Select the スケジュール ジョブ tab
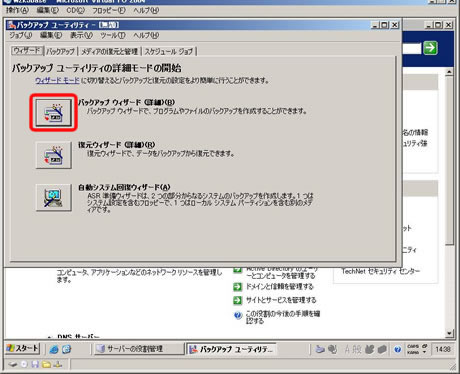 click(169, 51)
